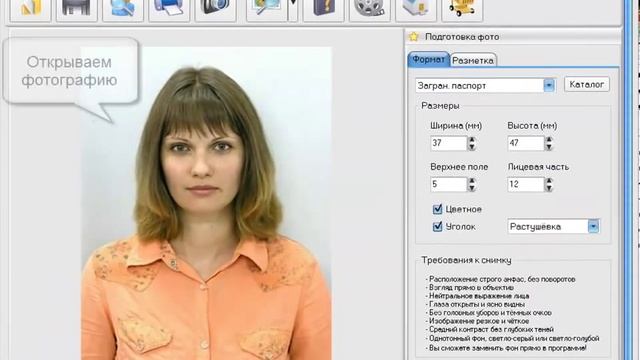Click the Ширина (мм) value field
The width and height of the screenshot is (640, 360).
coord(449,143)
